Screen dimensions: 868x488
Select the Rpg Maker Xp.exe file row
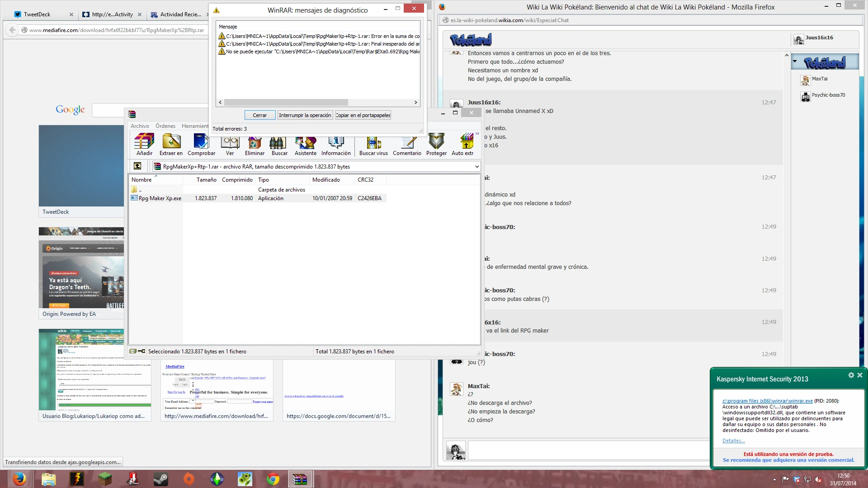click(160, 198)
